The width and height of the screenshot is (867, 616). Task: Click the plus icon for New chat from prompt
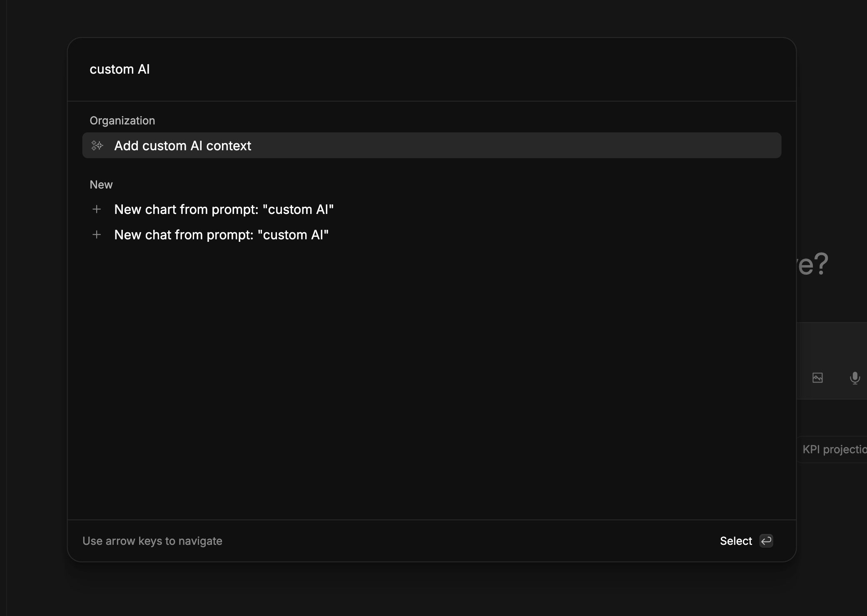click(97, 235)
